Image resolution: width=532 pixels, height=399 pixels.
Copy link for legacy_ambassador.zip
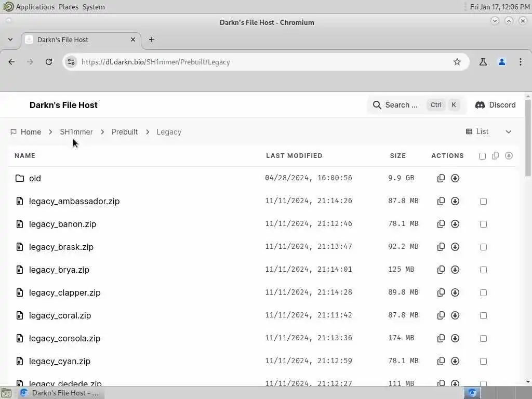click(441, 201)
